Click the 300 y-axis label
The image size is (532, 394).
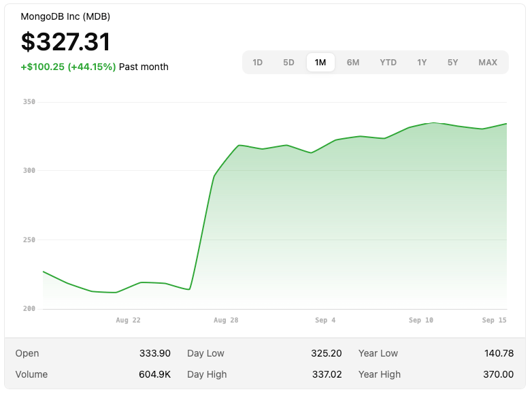(29, 171)
